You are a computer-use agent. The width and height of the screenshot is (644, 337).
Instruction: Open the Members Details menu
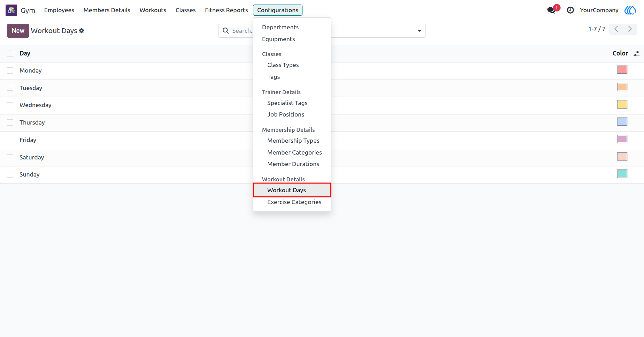tap(107, 10)
